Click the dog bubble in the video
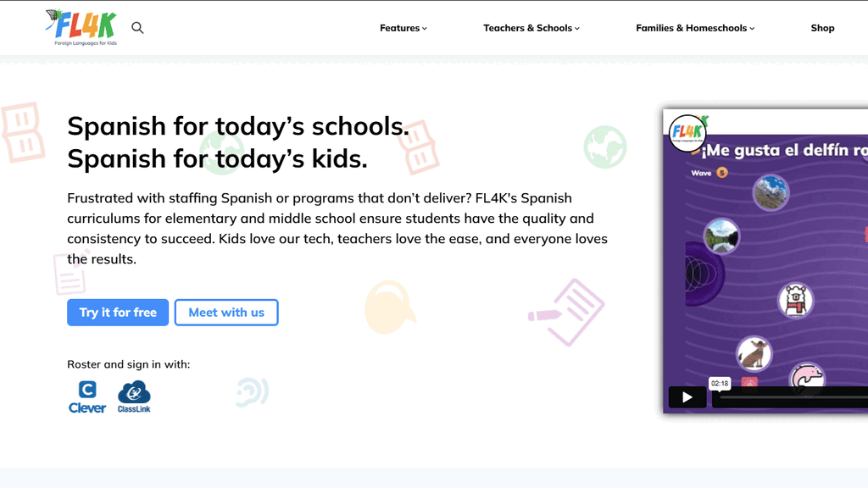Screen dimensions: 868x488 pos(754,353)
